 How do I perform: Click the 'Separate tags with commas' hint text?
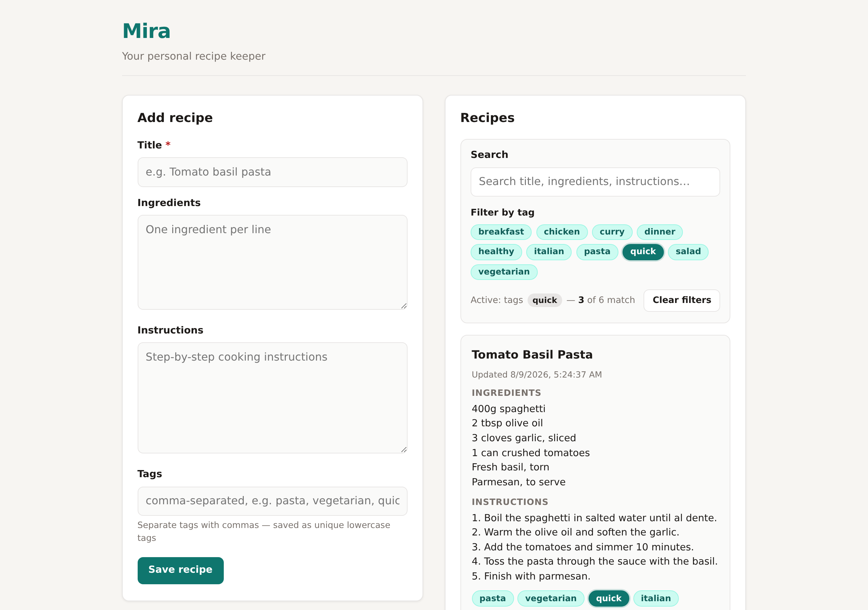tap(263, 531)
